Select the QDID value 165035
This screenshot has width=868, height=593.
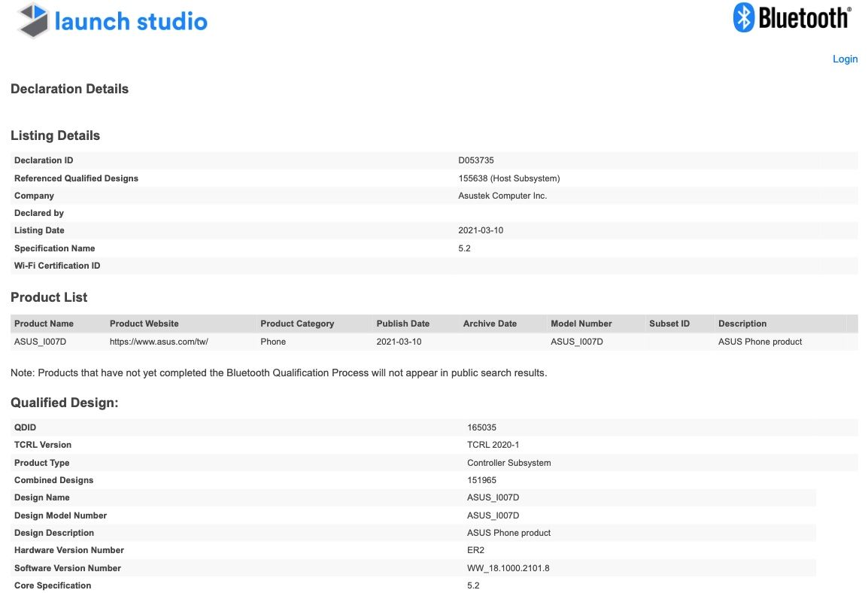pyautogui.click(x=481, y=427)
